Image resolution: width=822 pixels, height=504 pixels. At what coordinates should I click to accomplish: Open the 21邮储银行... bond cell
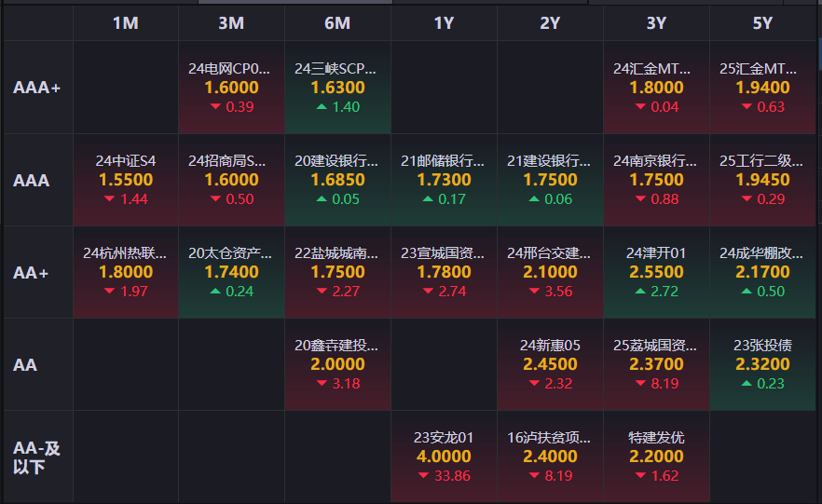pyautogui.click(x=444, y=180)
